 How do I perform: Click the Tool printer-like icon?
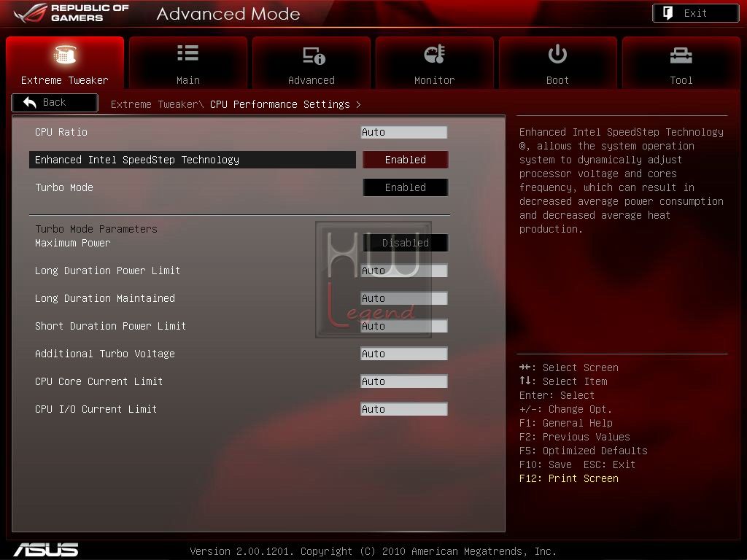click(681, 55)
